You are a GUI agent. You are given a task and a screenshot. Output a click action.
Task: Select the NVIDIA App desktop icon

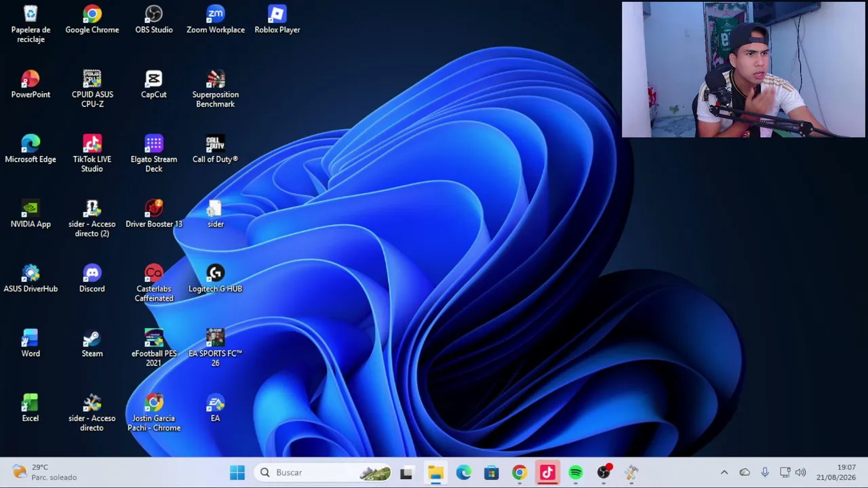click(31, 213)
